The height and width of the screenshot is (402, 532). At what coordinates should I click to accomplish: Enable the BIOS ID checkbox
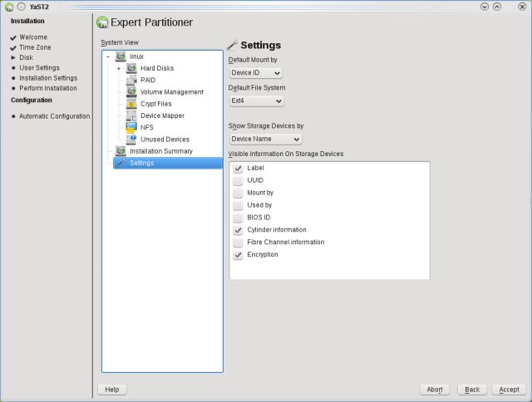tap(239, 218)
